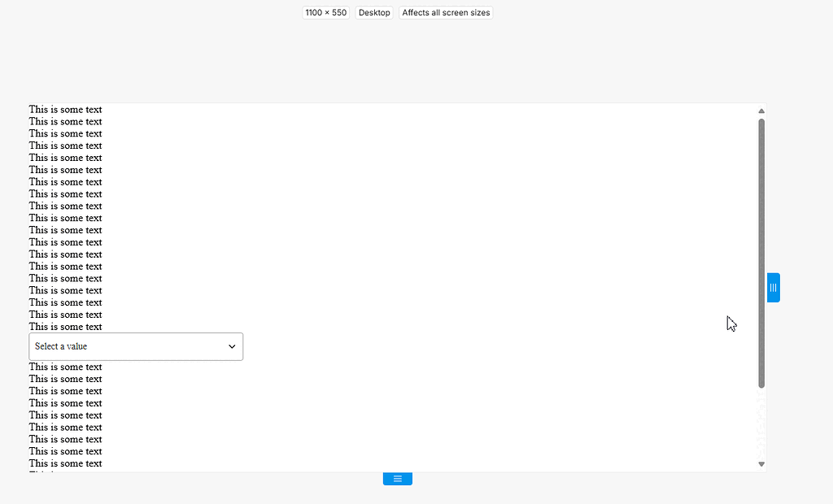Select the text line directly above the dropdown
The image size is (833, 504).
[x=65, y=326]
